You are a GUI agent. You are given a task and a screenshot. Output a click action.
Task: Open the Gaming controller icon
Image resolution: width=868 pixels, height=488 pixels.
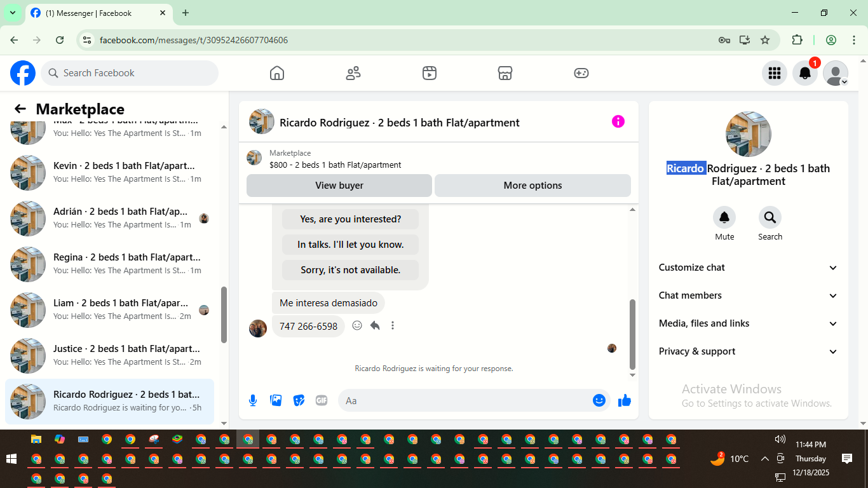click(581, 73)
